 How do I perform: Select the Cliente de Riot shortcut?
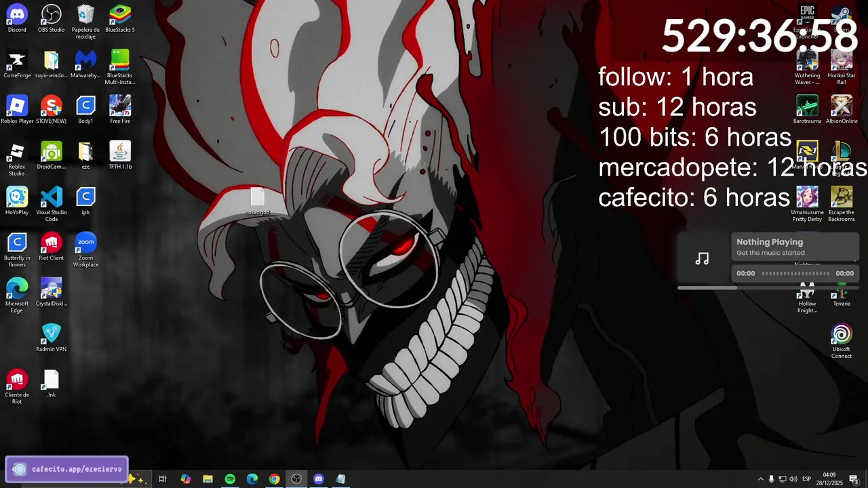tap(17, 387)
